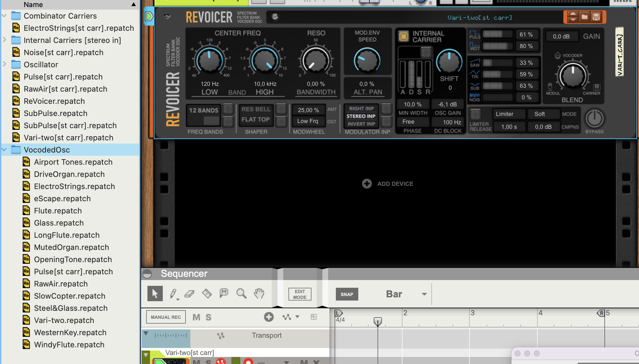Image resolution: width=639 pixels, height=364 pixels.
Task: Expand the Combinator Carriers folder
Action: (4, 15)
